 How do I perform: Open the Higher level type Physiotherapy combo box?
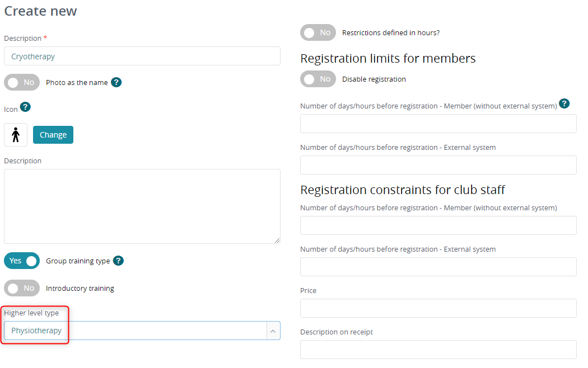(x=142, y=331)
